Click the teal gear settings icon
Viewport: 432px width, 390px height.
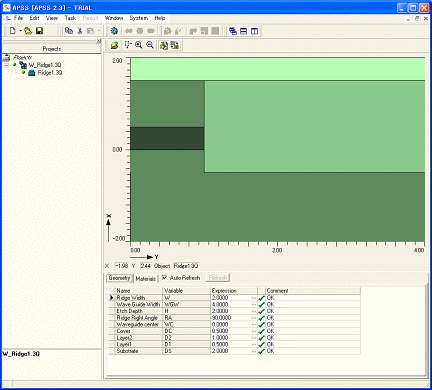click(x=114, y=31)
